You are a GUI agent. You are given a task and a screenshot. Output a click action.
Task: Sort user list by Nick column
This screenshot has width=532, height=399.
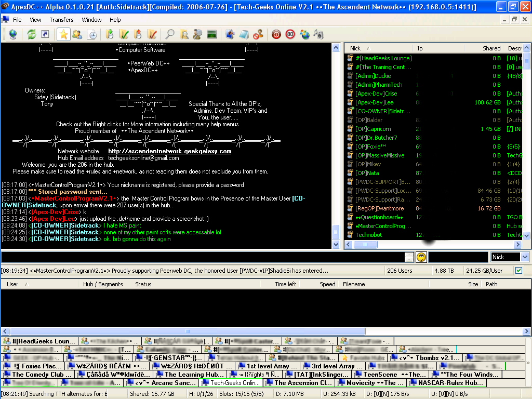pos(378,48)
